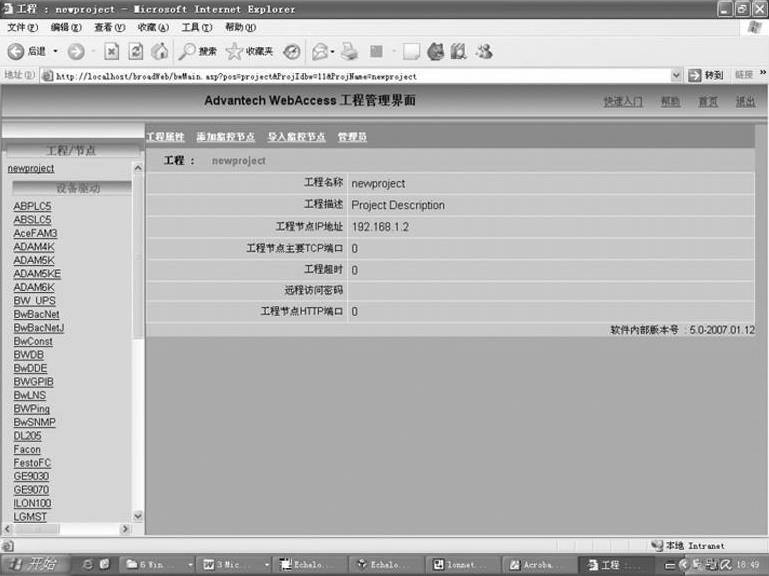The image size is (769, 576).
Task: Open the BwDDE driver link
Action: 30,368
